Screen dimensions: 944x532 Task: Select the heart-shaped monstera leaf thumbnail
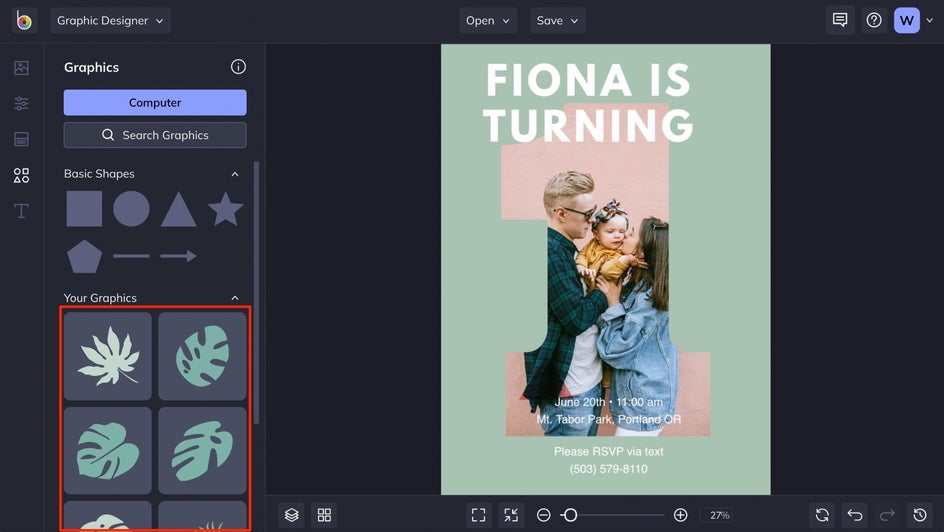pos(108,451)
